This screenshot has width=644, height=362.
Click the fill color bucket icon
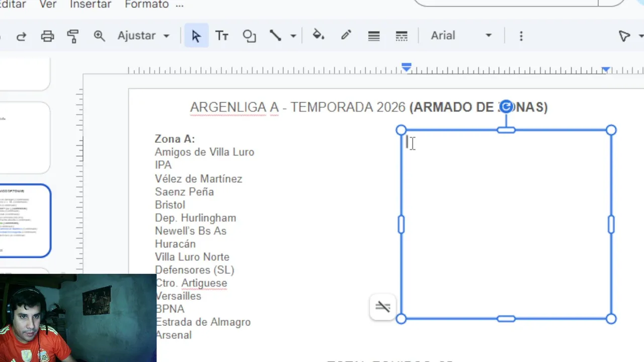318,35
